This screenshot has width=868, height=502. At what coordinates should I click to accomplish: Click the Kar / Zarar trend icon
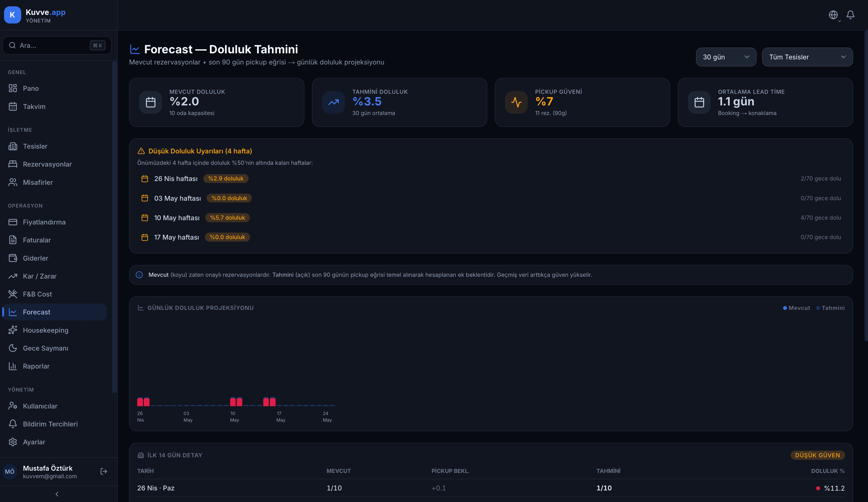(x=13, y=276)
